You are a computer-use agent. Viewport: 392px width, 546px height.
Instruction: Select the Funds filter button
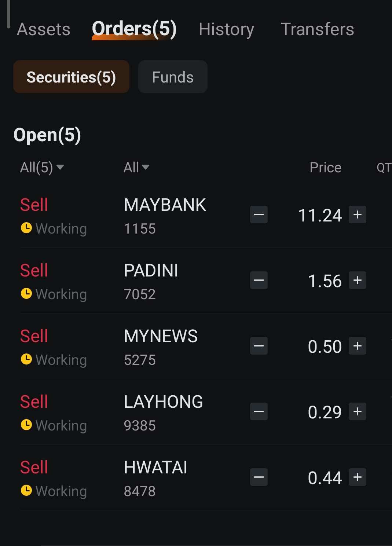click(x=173, y=77)
